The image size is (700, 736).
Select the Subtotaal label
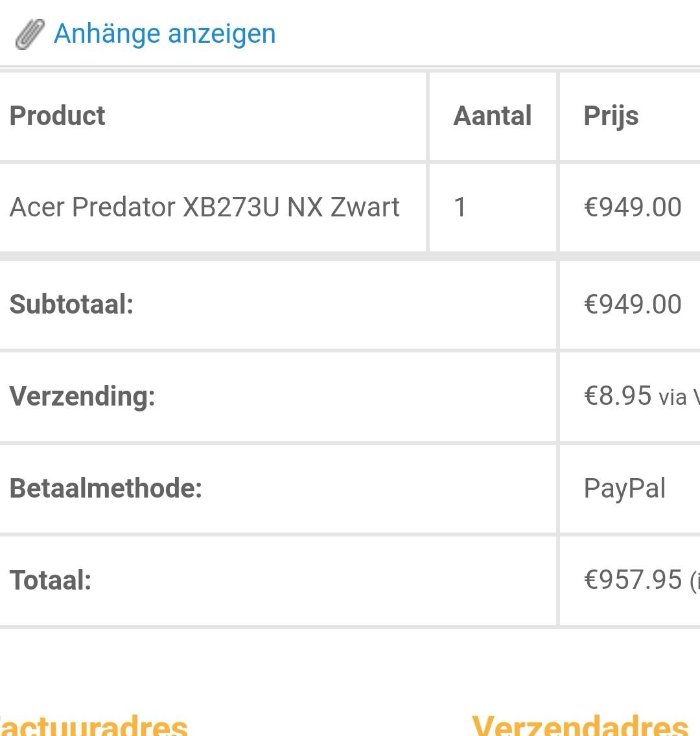point(71,304)
